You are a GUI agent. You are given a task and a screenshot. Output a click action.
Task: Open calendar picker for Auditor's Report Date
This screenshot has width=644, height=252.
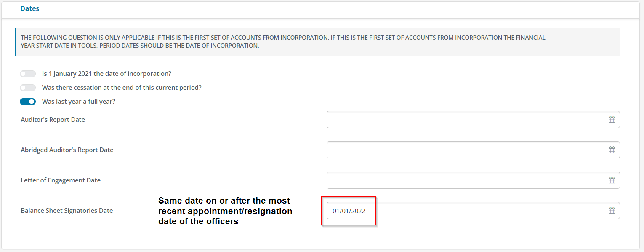tap(612, 120)
